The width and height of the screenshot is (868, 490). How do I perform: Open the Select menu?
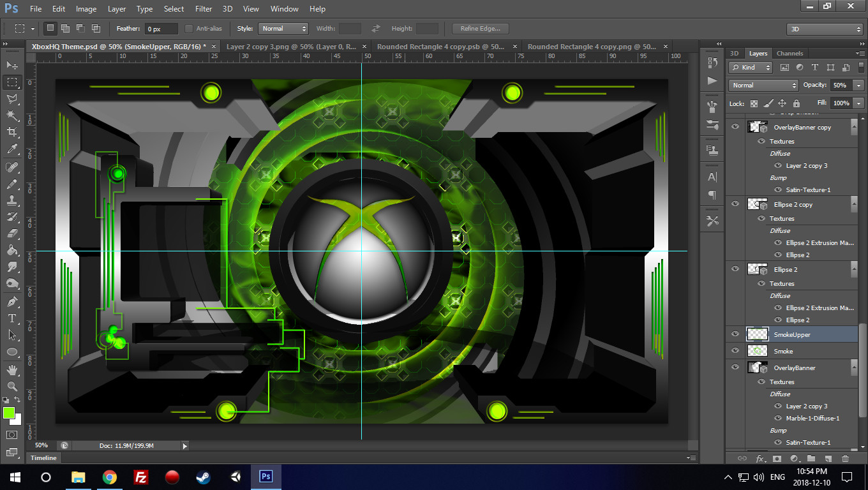coord(174,9)
